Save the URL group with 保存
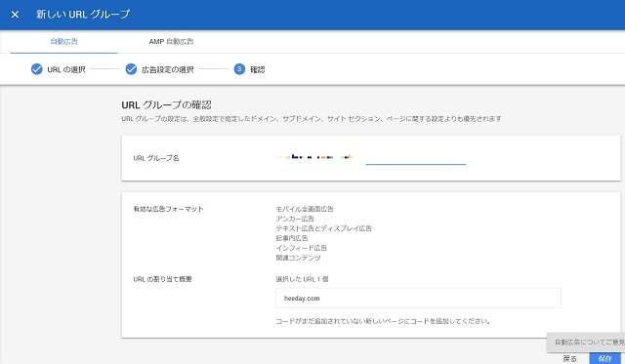The width and height of the screenshot is (625, 364). (x=604, y=358)
